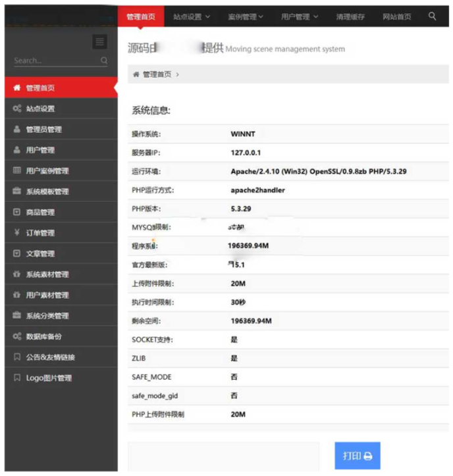Click the search magnifier icon in top bar

433,16
